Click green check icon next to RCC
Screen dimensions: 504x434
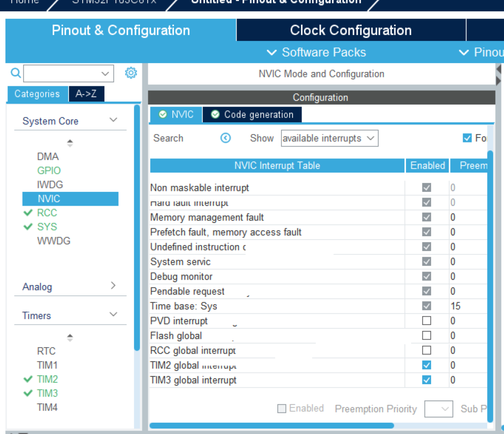[28, 213]
